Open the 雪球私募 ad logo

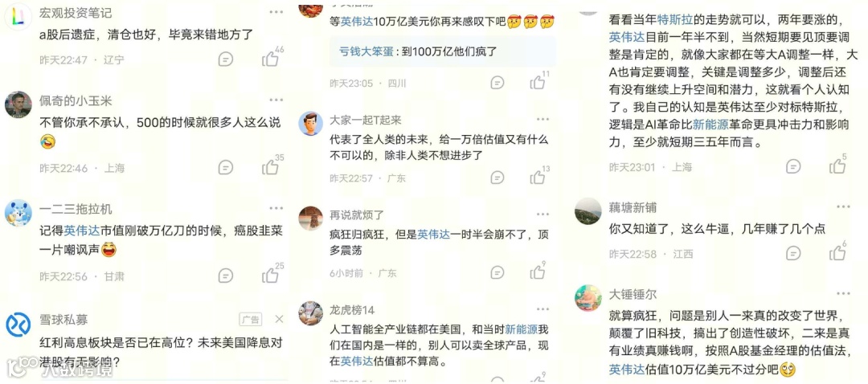18,325
